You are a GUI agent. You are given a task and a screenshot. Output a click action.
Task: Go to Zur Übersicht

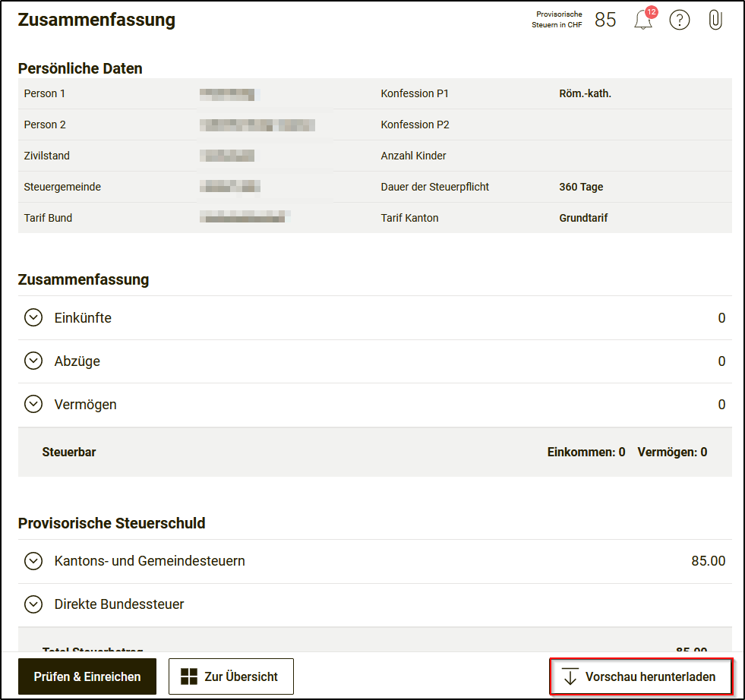click(x=231, y=676)
